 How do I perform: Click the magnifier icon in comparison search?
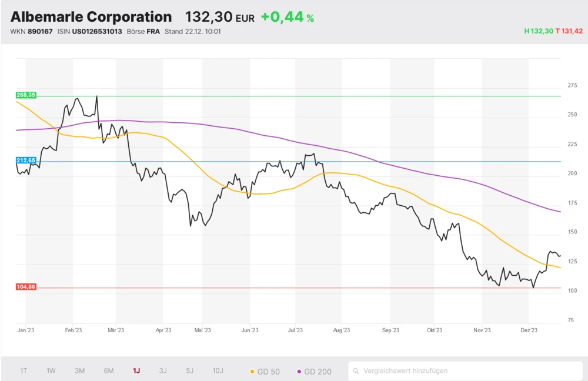pos(356,371)
